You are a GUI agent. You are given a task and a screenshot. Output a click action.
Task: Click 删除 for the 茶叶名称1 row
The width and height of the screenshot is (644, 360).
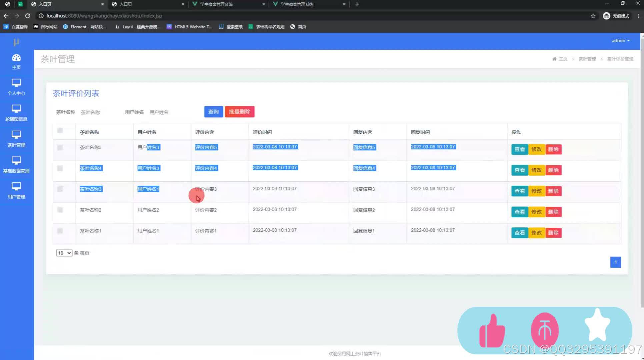(x=553, y=233)
